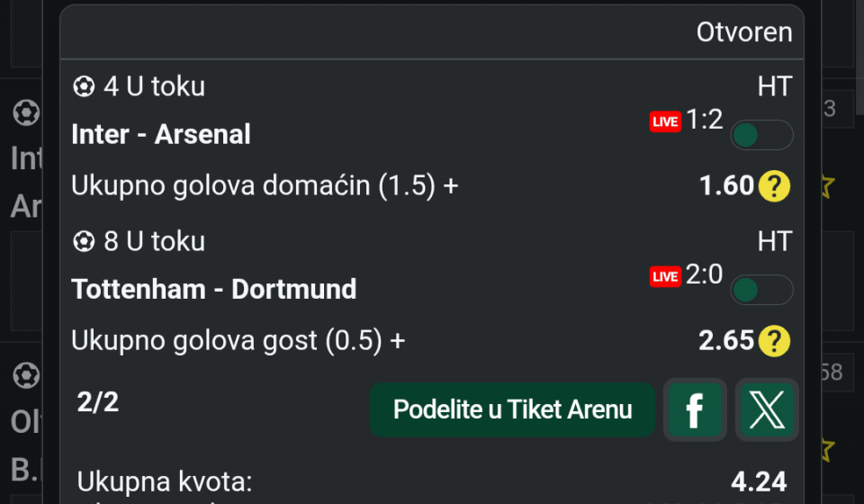Open the Tottenham - Dortmund match name

tap(214, 289)
